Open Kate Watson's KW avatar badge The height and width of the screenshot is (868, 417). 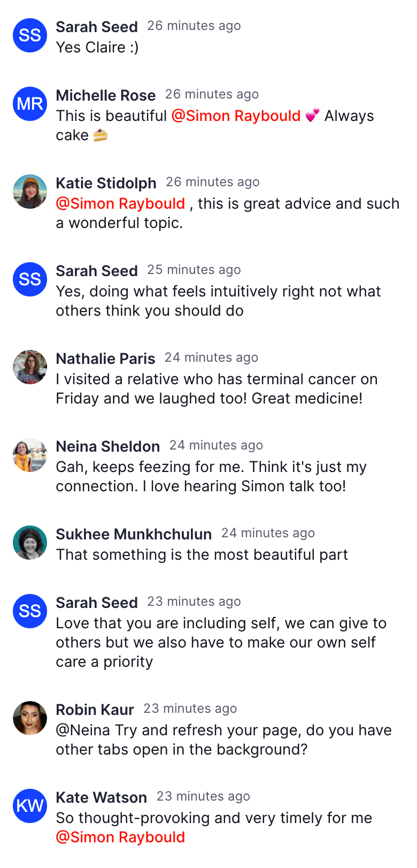(x=30, y=805)
